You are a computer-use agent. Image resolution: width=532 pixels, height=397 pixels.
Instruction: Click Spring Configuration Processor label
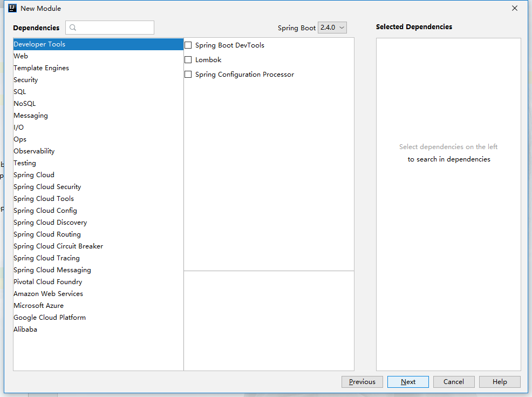pyautogui.click(x=244, y=75)
